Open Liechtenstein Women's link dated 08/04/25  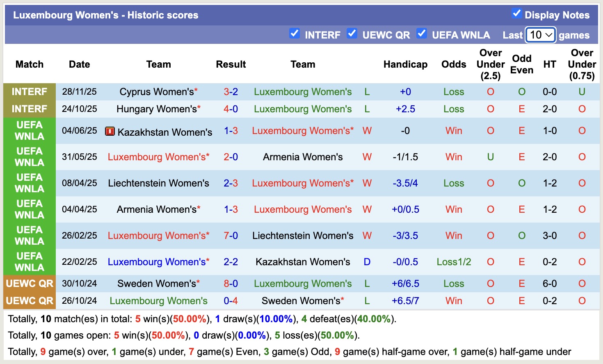pos(159,183)
